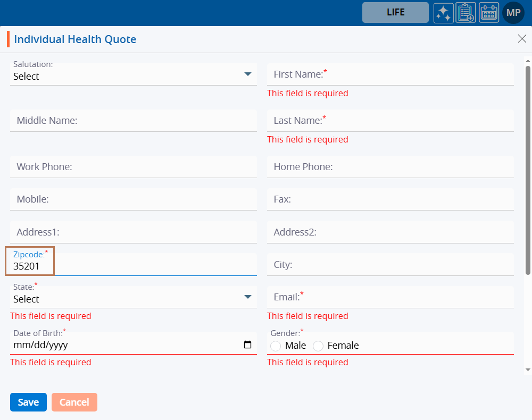
Task: Select the Female gender option
Action: (x=318, y=346)
